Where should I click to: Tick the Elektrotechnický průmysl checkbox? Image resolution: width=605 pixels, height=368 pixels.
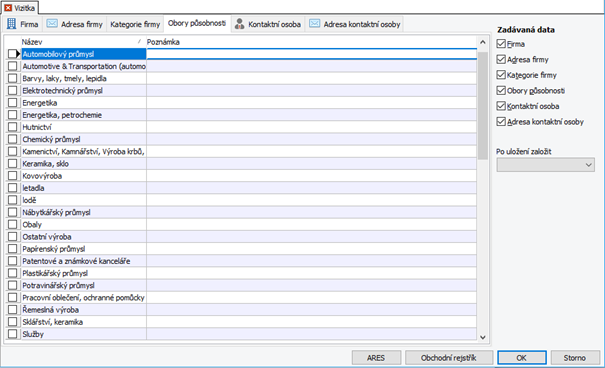point(12,91)
